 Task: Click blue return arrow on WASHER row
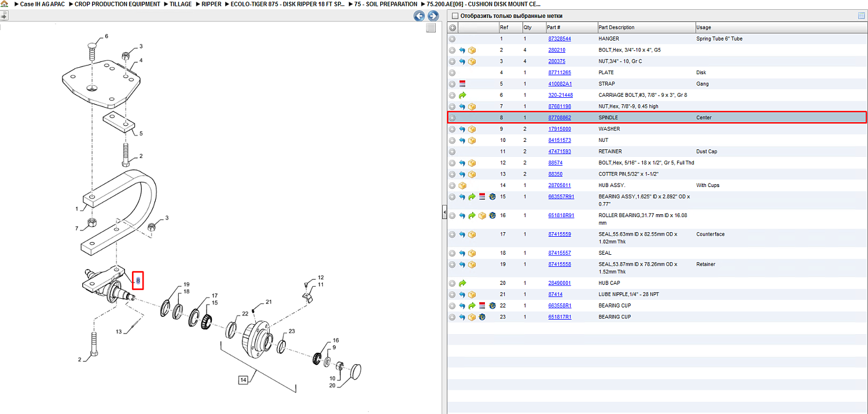click(x=462, y=129)
